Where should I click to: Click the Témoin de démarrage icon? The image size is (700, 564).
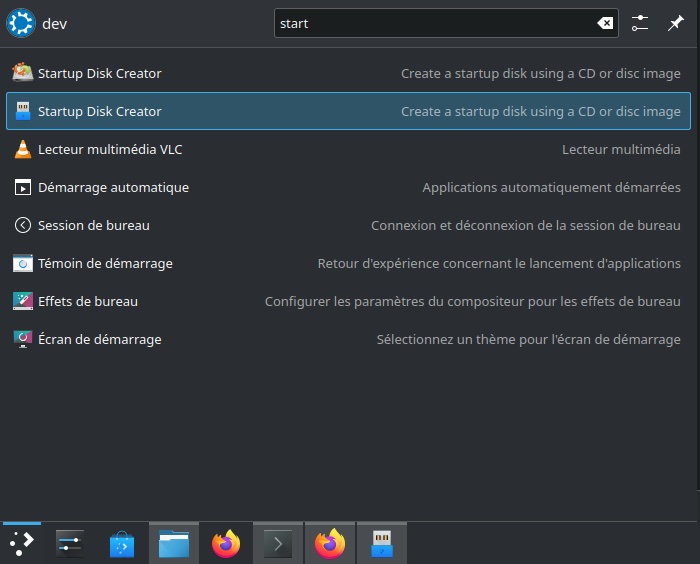[x=23, y=263]
